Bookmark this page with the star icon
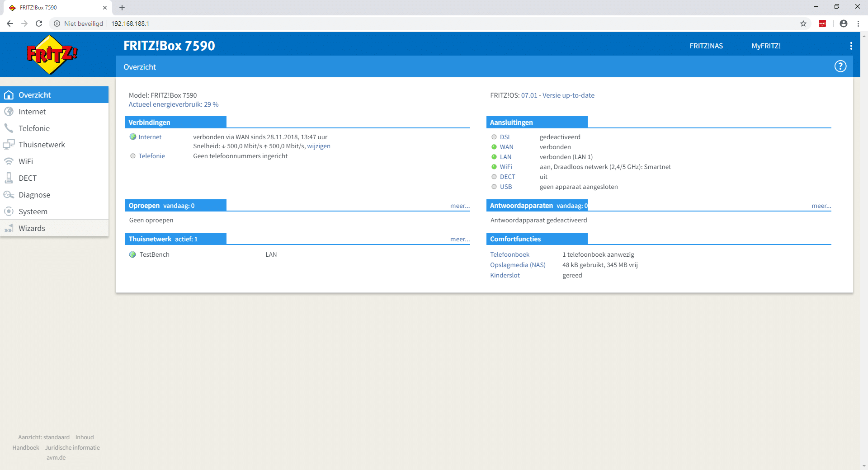 (803, 23)
